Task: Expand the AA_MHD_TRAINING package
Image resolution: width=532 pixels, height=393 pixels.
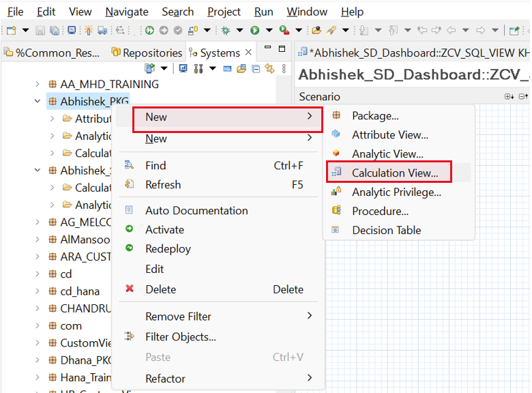Action: (x=38, y=84)
